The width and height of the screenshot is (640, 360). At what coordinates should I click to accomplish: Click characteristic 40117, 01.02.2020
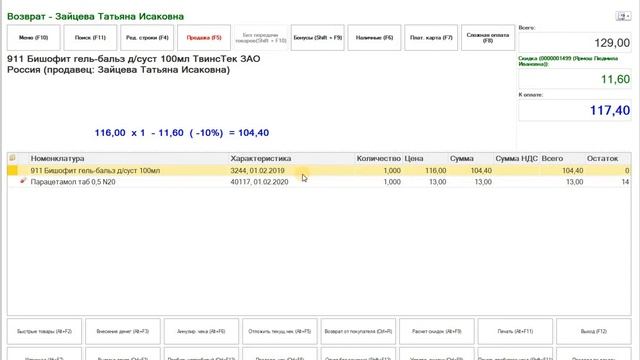pos(259,182)
